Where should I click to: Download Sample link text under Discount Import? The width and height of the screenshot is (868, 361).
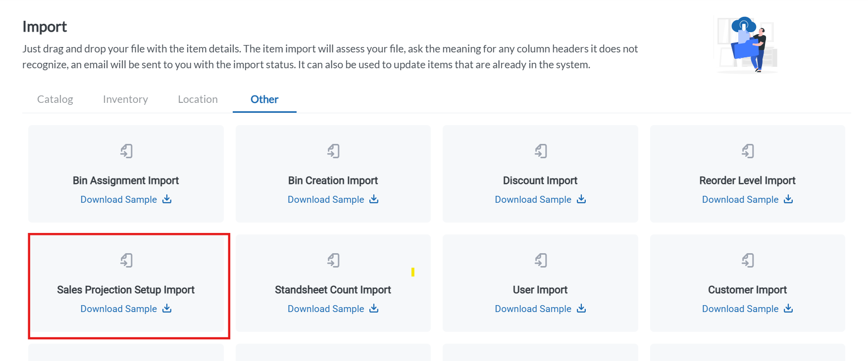pos(533,199)
